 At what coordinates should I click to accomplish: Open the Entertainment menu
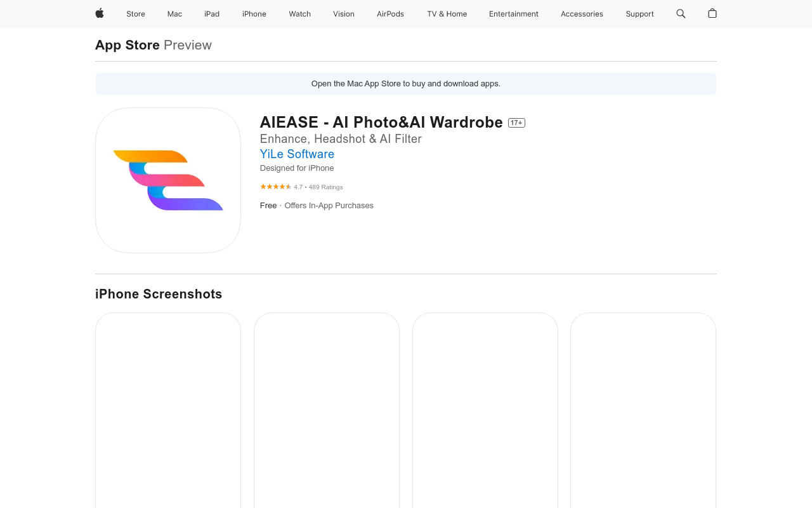[x=514, y=14]
